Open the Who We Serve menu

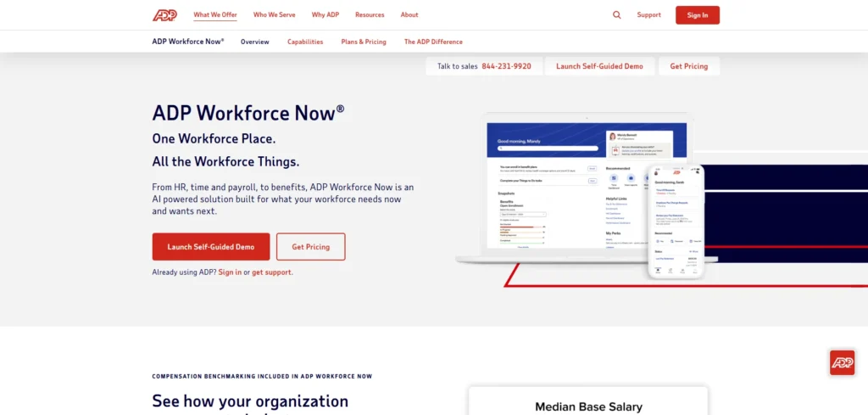coord(275,15)
